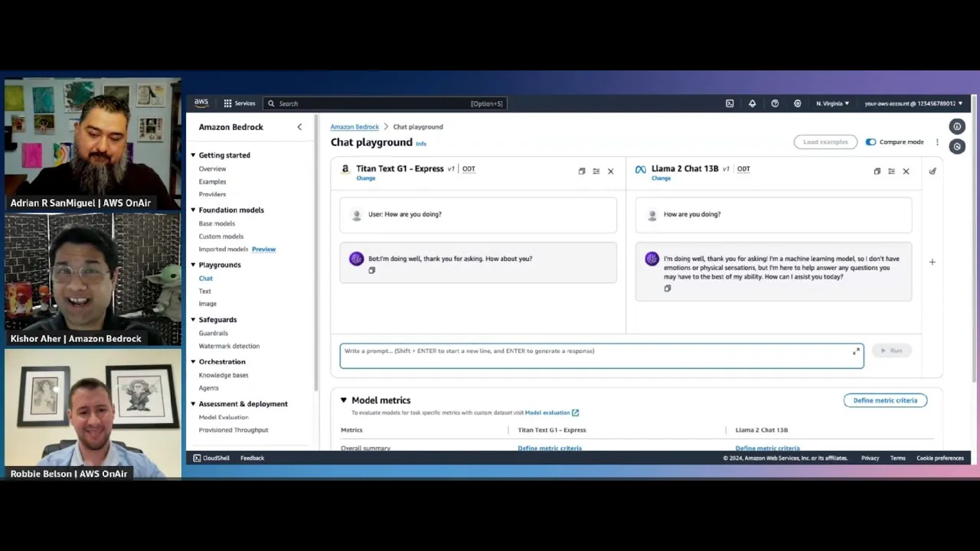Open Base models in the sidebar

[217, 223]
